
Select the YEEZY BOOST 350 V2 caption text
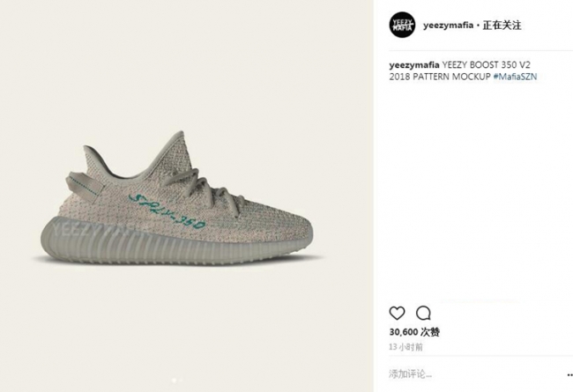pyautogui.click(x=486, y=65)
